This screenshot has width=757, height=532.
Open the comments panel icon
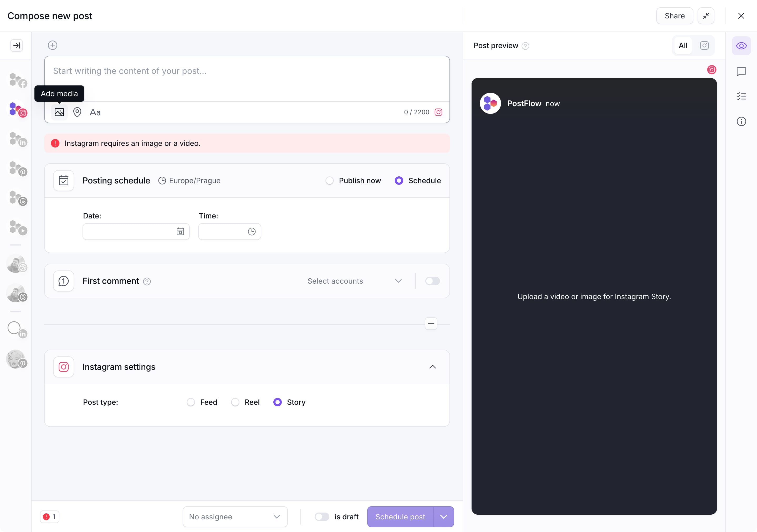pos(741,71)
